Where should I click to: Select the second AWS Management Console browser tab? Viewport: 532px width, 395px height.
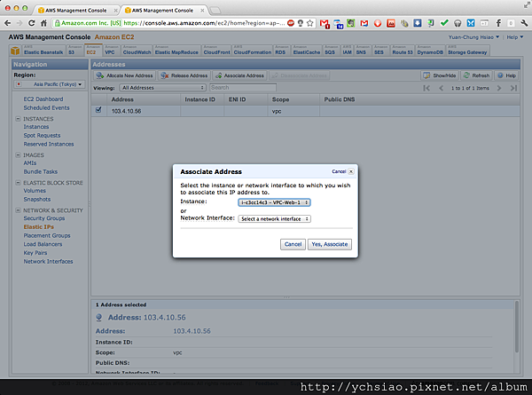[x=163, y=11]
